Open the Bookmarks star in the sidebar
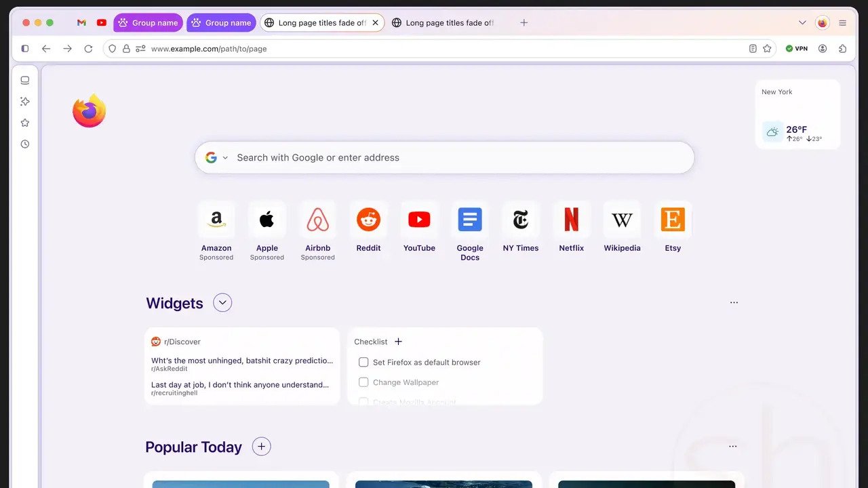868x488 pixels. [25, 123]
